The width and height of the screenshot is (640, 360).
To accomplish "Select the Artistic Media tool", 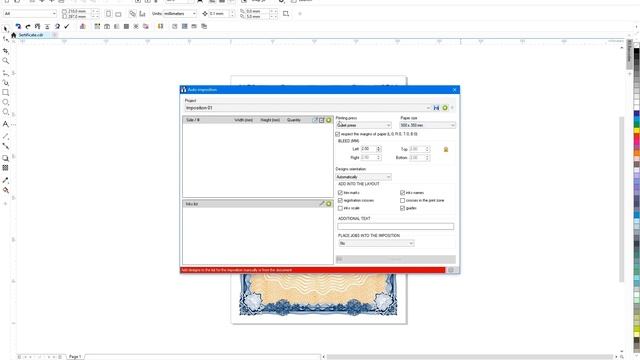I will coord(5,83).
